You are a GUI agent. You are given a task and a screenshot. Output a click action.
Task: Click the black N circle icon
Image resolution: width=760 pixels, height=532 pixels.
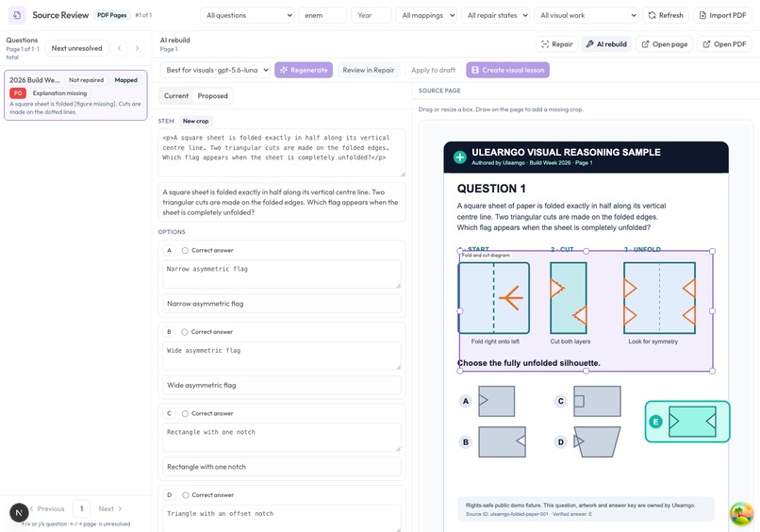pos(19,512)
